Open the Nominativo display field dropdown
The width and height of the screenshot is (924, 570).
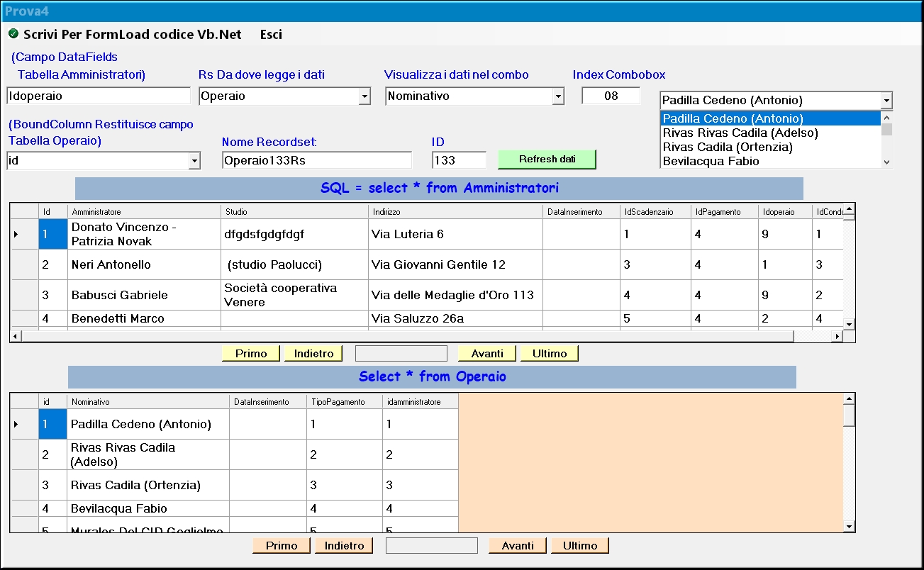point(558,96)
